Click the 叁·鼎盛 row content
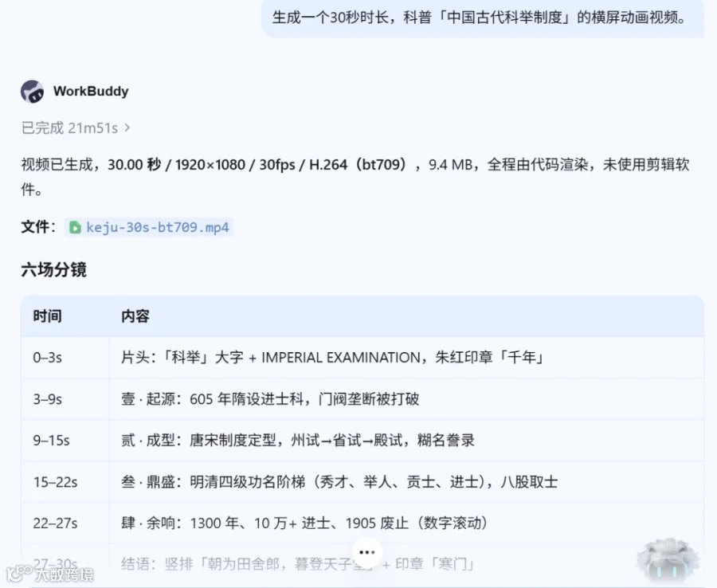 point(339,482)
